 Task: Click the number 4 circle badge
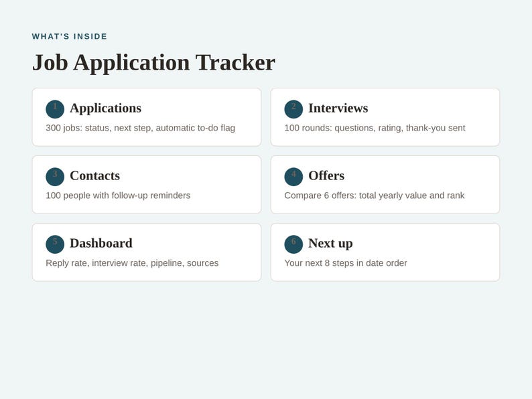pyautogui.click(x=293, y=177)
